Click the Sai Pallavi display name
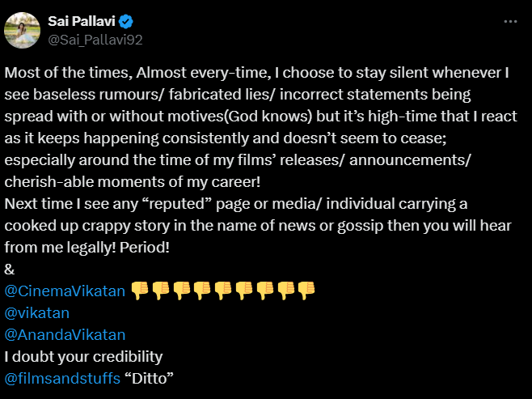This screenshot has width=532, height=399. [x=82, y=21]
